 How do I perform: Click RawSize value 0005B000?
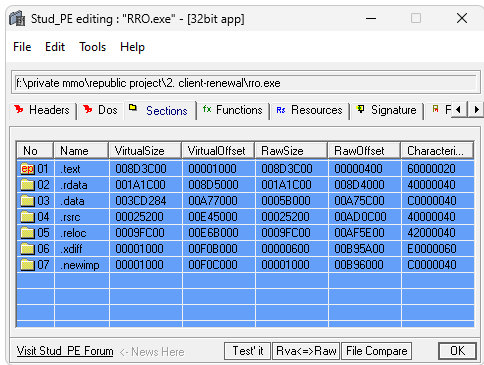(286, 201)
